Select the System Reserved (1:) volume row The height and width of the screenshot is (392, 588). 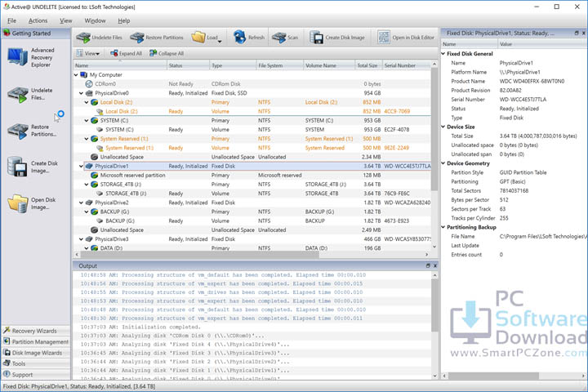[x=252, y=148]
